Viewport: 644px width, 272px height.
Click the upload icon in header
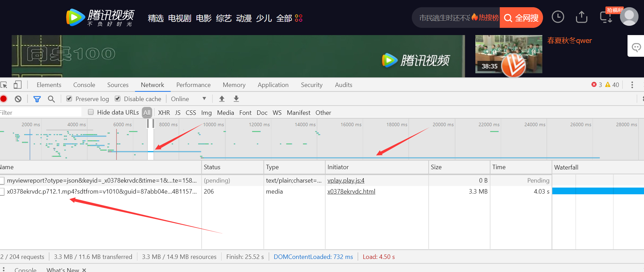click(x=581, y=17)
